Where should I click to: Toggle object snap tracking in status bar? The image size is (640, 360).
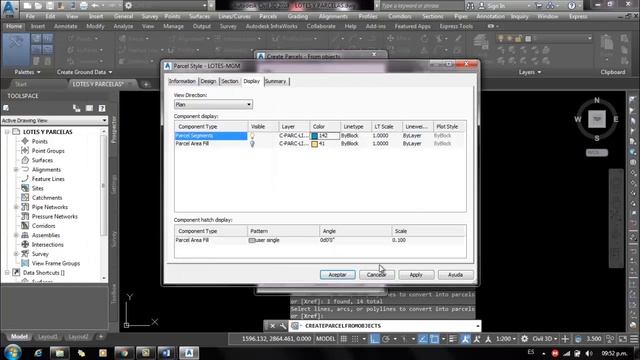click(x=423, y=339)
